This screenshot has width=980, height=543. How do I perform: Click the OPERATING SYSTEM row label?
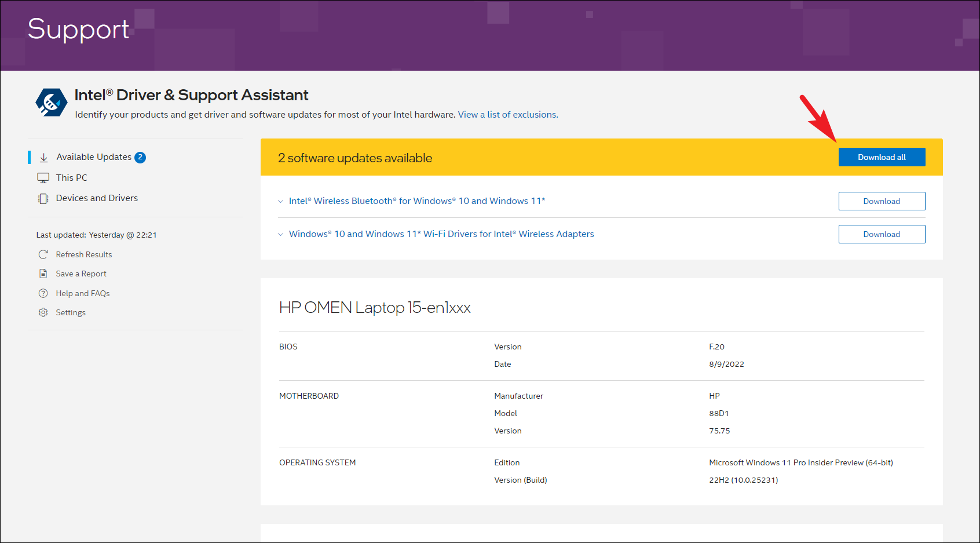[x=317, y=462]
